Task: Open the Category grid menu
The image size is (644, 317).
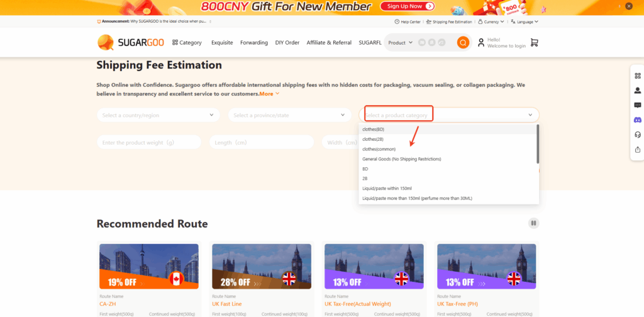Action: point(187,43)
